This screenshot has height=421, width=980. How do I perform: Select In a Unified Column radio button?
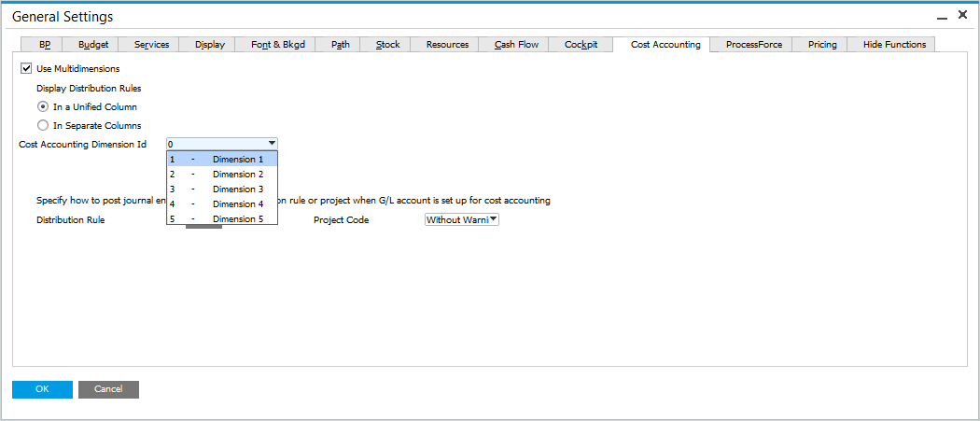point(43,106)
